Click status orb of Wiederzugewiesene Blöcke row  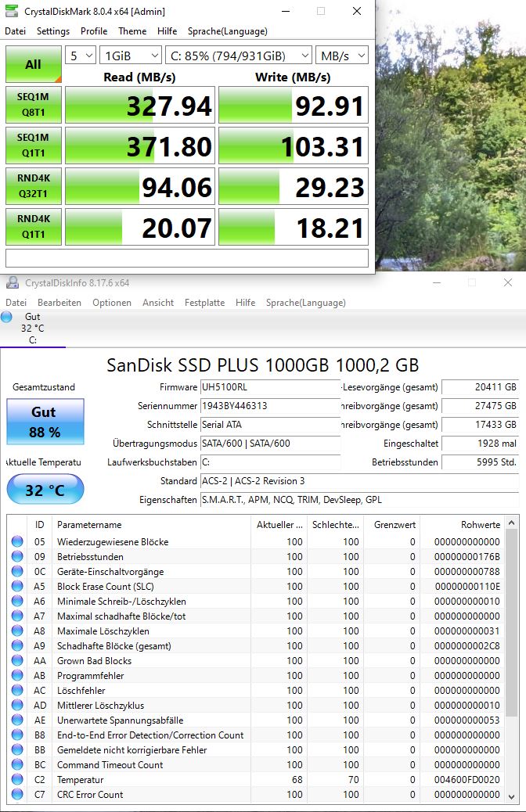click(x=17, y=541)
